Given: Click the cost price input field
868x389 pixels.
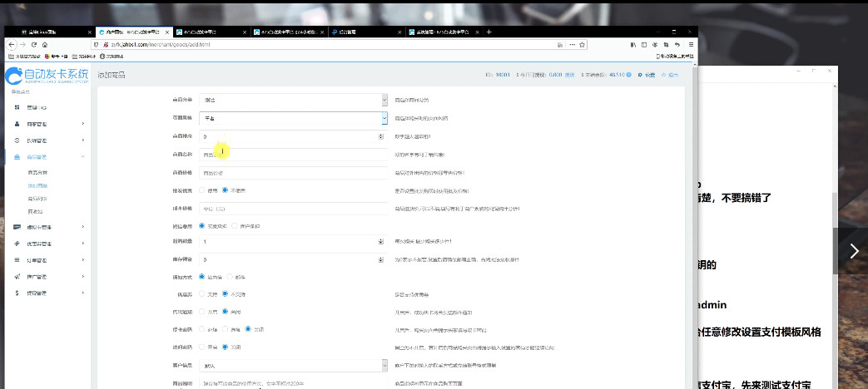Looking at the screenshot, I should click(x=293, y=209).
